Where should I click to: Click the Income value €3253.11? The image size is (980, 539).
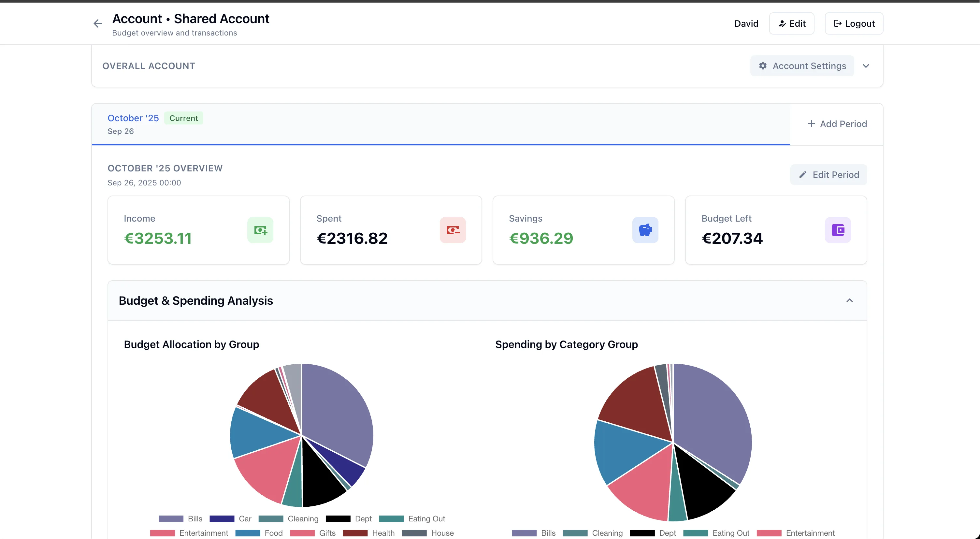[x=158, y=238]
